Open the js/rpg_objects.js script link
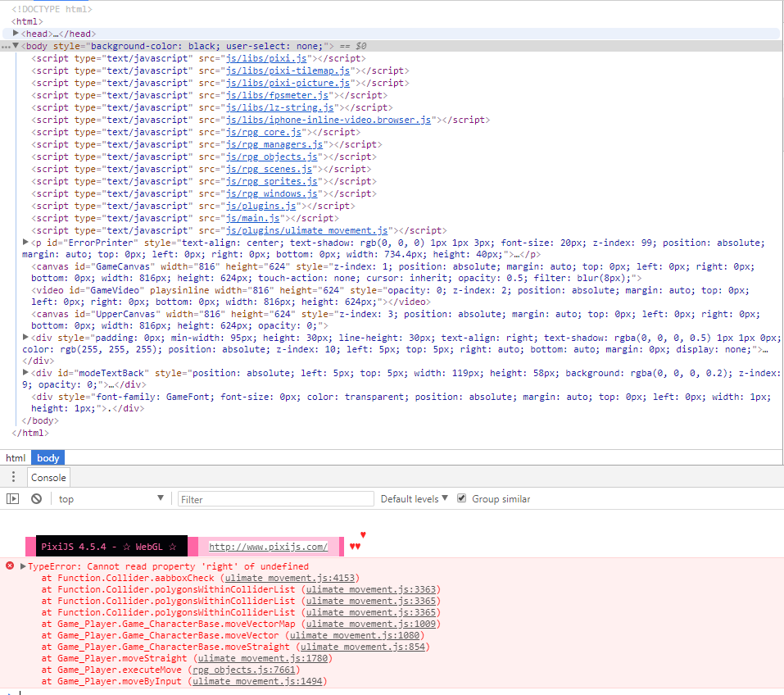The height and width of the screenshot is (695, 784). (271, 157)
